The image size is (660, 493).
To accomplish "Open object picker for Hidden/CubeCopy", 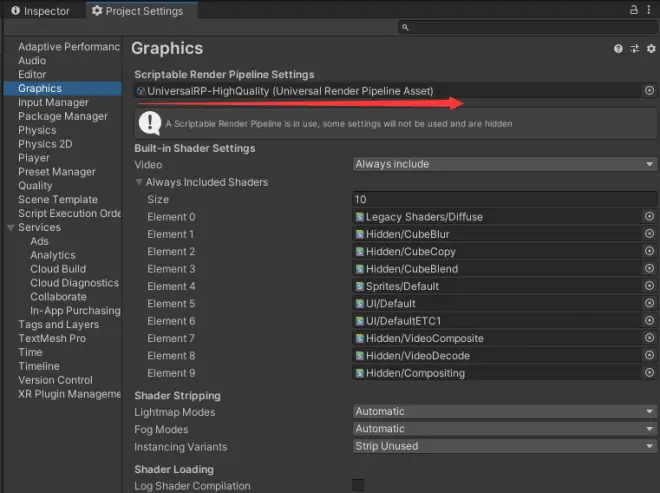I will pyautogui.click(x=649, y=251).
